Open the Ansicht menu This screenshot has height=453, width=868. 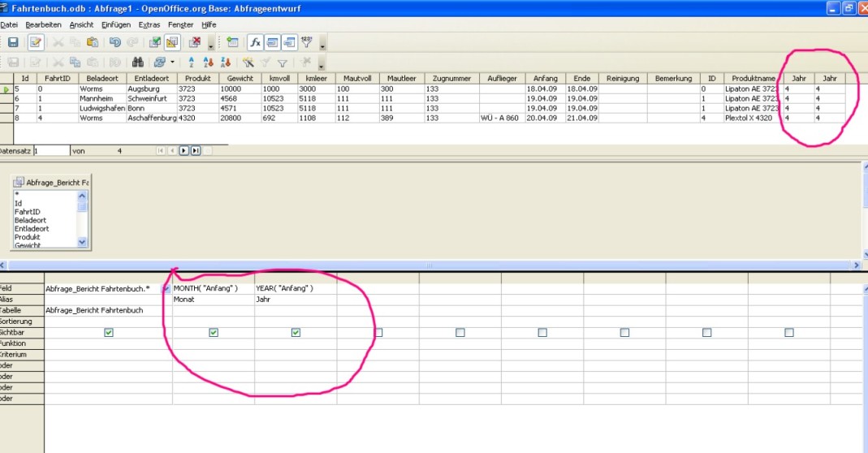pos(81,25)
